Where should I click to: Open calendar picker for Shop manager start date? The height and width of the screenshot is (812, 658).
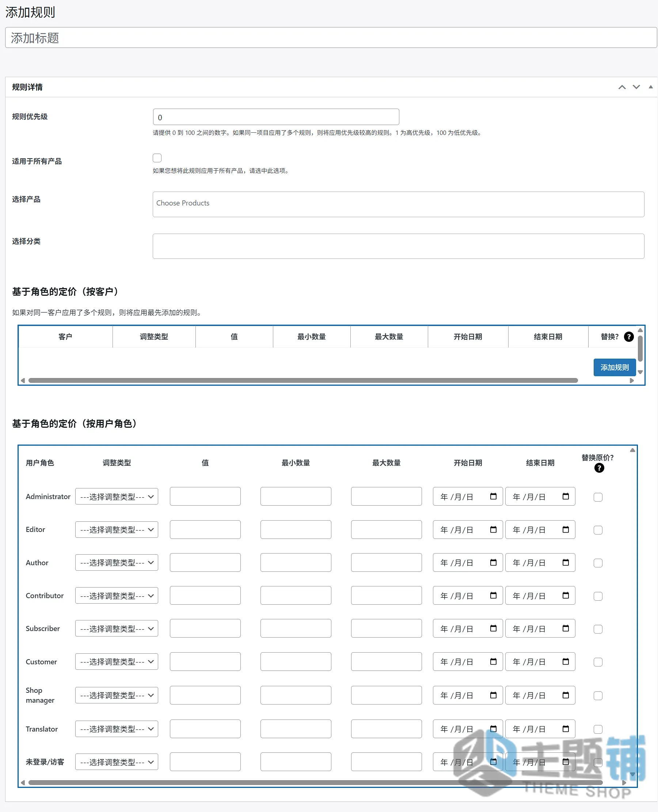[493, 695]
